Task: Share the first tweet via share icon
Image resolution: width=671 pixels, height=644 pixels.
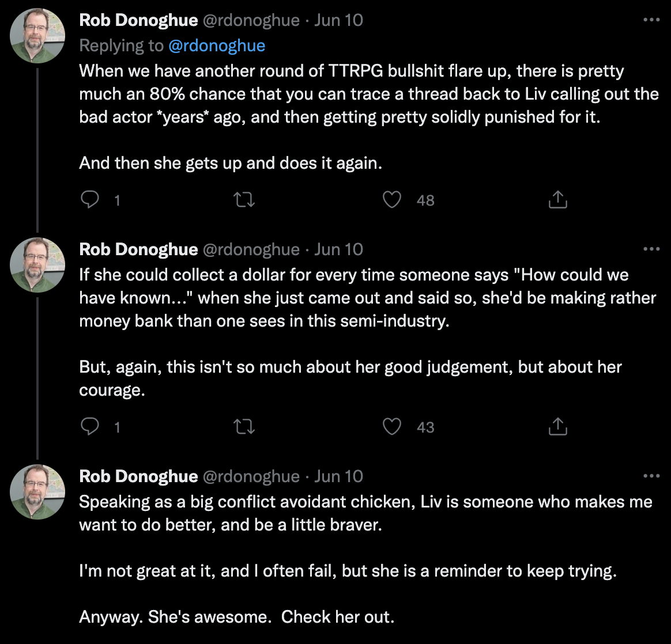Action: (557, 200)
